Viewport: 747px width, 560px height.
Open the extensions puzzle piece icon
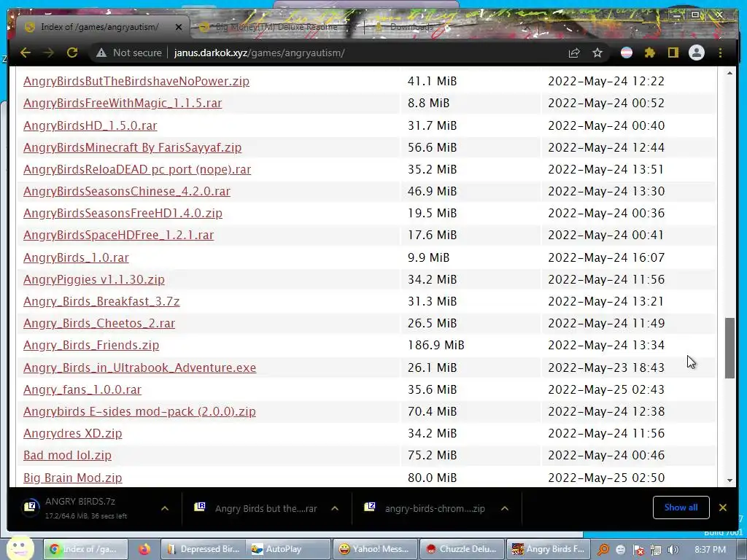point(650,52)
